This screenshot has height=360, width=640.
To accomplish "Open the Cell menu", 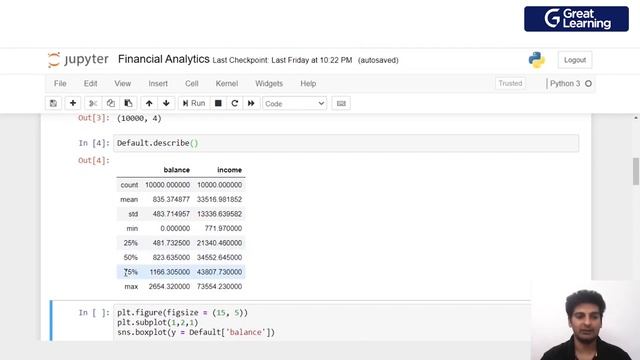I will (191, 83).
